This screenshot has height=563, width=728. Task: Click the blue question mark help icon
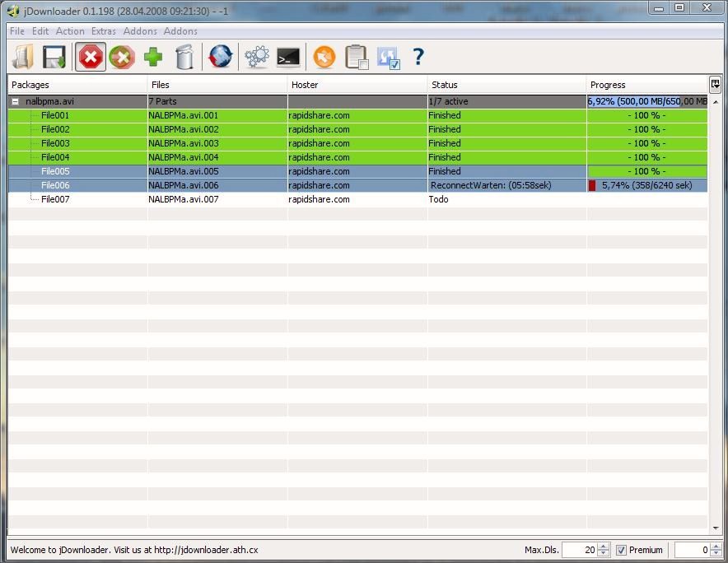click(x=418, y=57)
